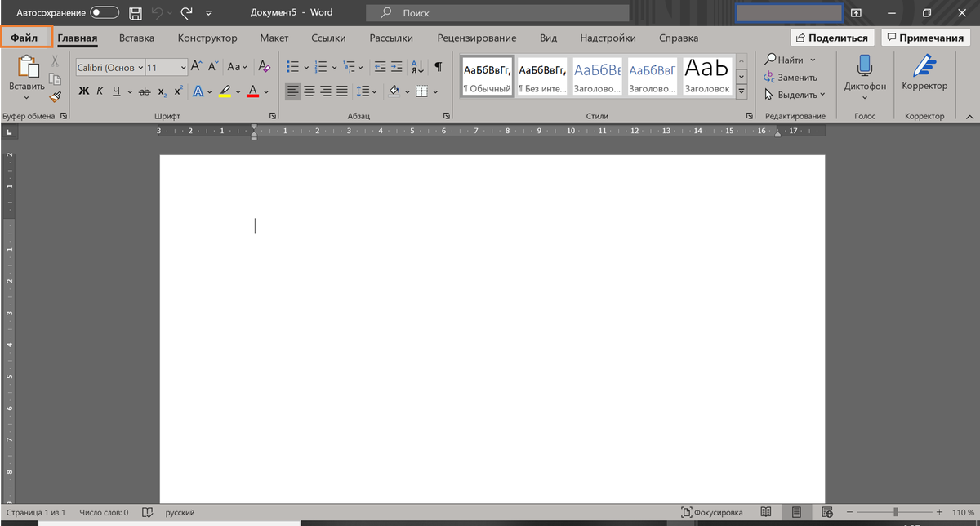This screenshot has width=980, height=526.
Task: Switch to Read Mode view in status bar
Action: tap(765, 512)
